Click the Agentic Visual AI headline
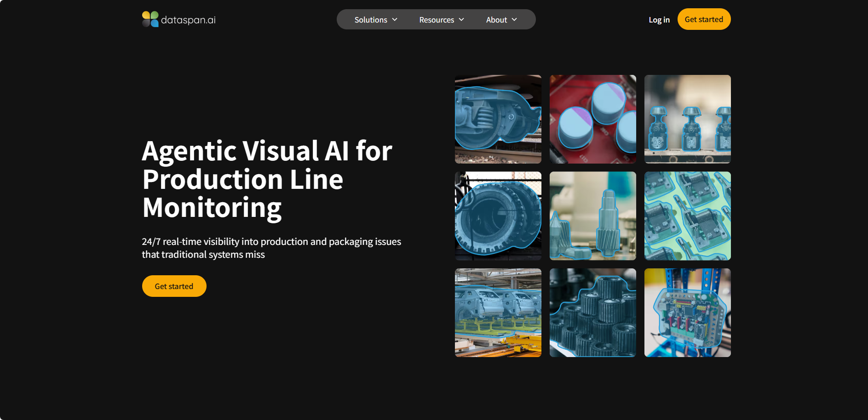The width and height of the screenshot is (868, 420). 267,180
